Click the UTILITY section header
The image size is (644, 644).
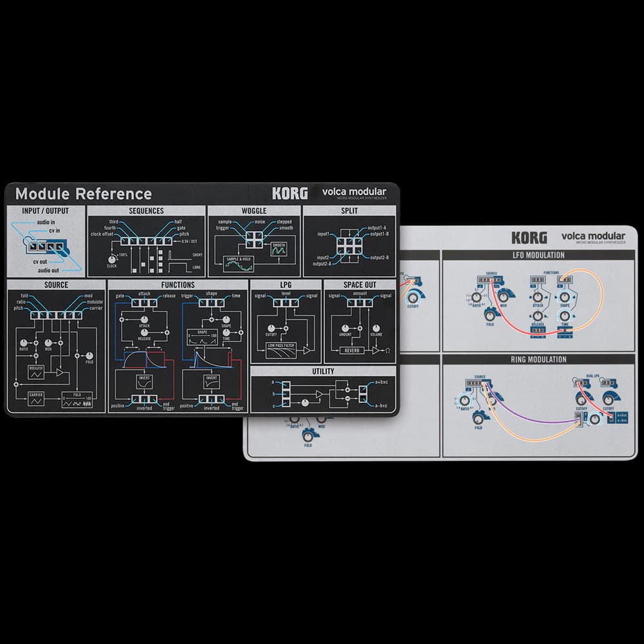(323, 372)
